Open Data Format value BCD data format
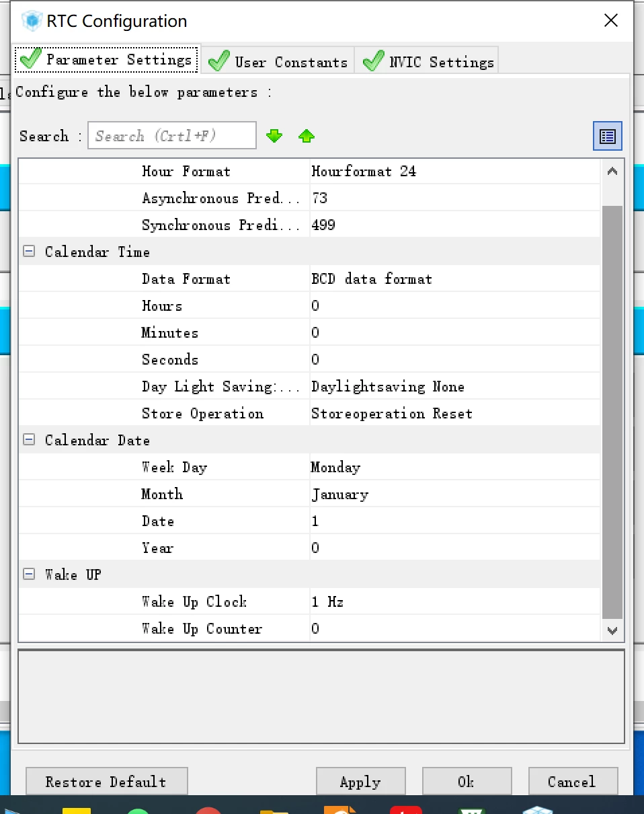This screenshot has width=644, height=814. [x=454, y=279]
